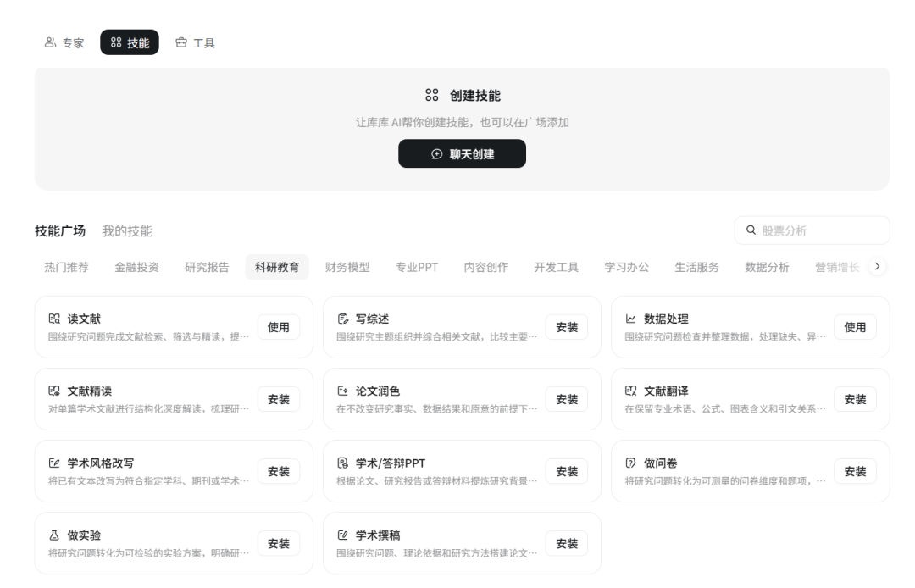Click 使用 on the 数据处理 card
Image resolution: width=915 pixels, height=588 pixels.
click(855, 327)
